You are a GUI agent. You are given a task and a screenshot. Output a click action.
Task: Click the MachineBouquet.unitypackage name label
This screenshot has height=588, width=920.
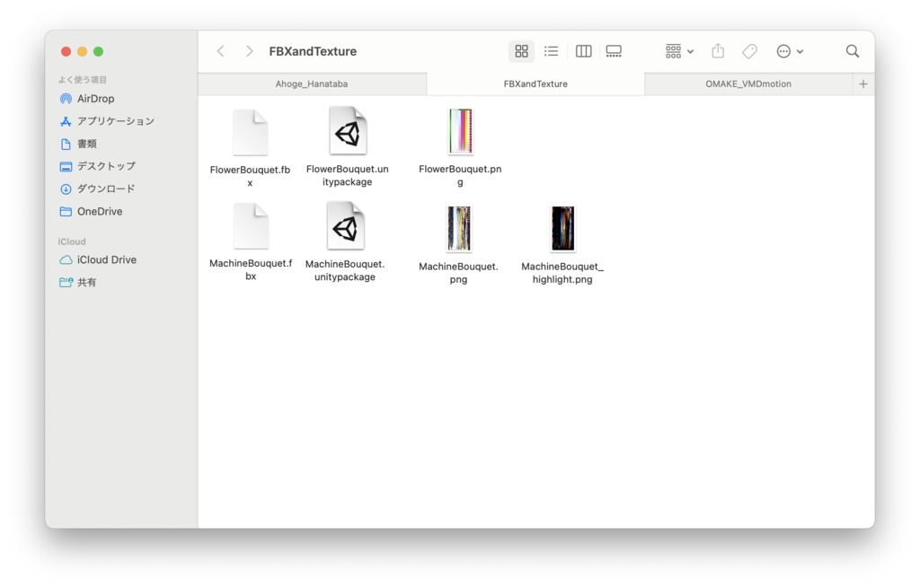tap(345, 270)
